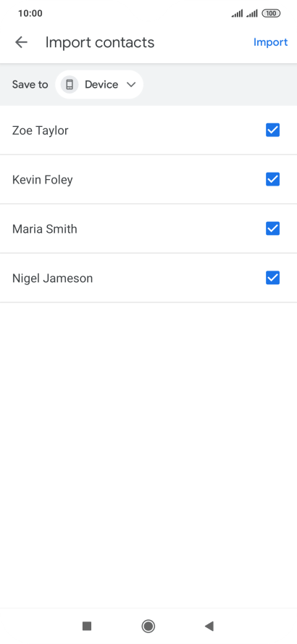Screen dimensions: 297x644
Task: Tap the Maria Smith contact name
Action: pyautogui.click(x=45, y=228)
